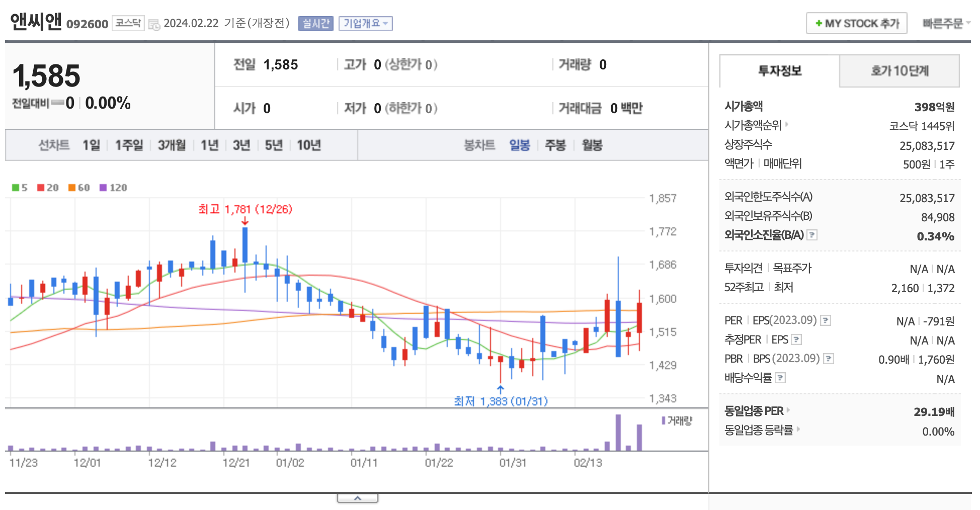
Task: Open the 추정PER EPS help icon
Action: pos(796,339)
